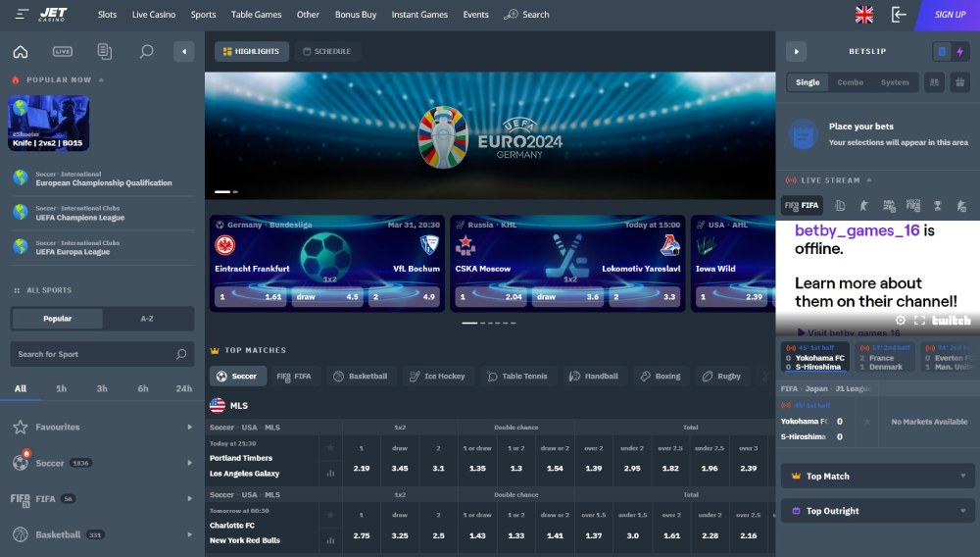Open the bet history document icon
The width and height of the screenshot is (980, 557).
pos(105,51)
